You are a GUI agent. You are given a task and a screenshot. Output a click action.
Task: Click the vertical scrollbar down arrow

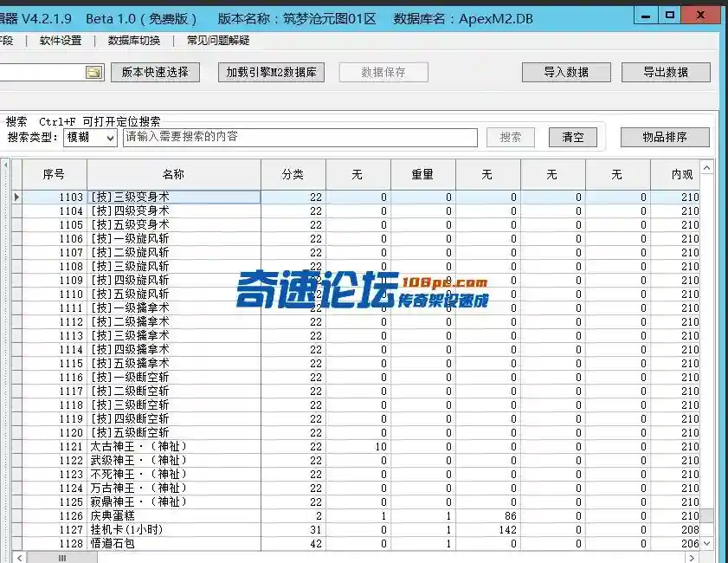pyautogui.click(x=706, y=543)
